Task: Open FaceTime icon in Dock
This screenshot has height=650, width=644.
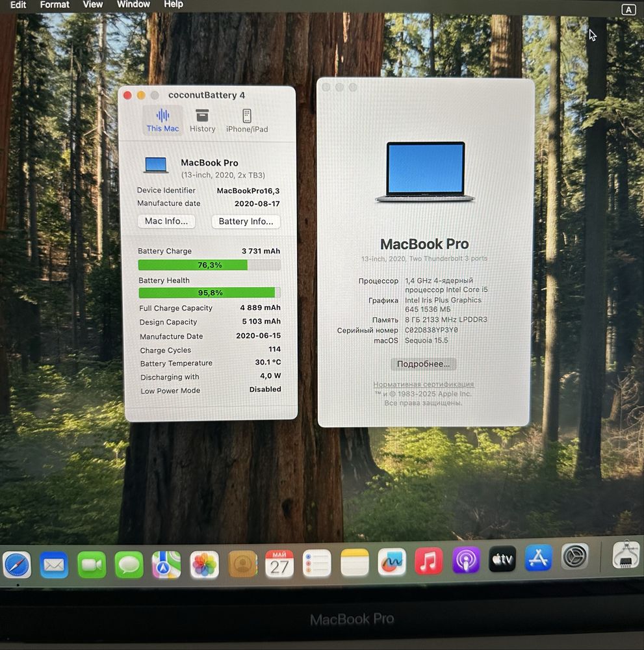Action: click(92, 565)
